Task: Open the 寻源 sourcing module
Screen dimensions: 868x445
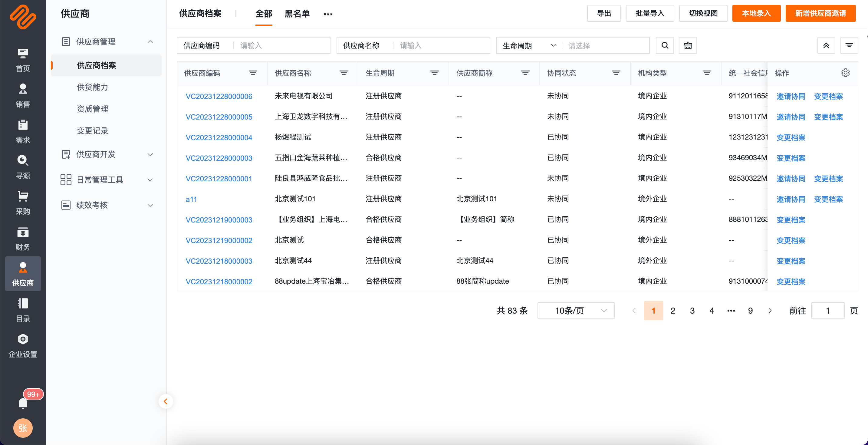Action: pos(23,167)
